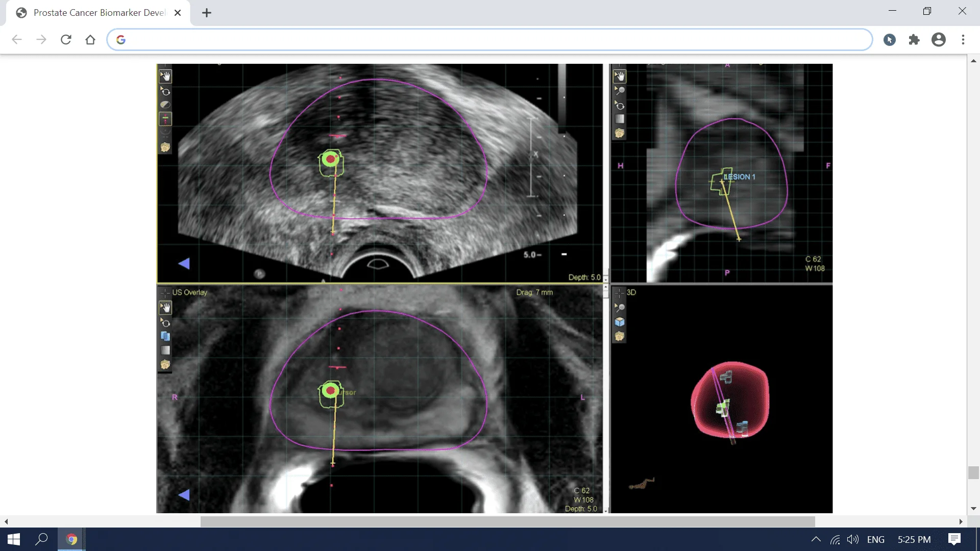Viewport: 980px width, 551px height.
Task: Open the browser extensions puzzle menu
Action: click(x=914, y=39)
